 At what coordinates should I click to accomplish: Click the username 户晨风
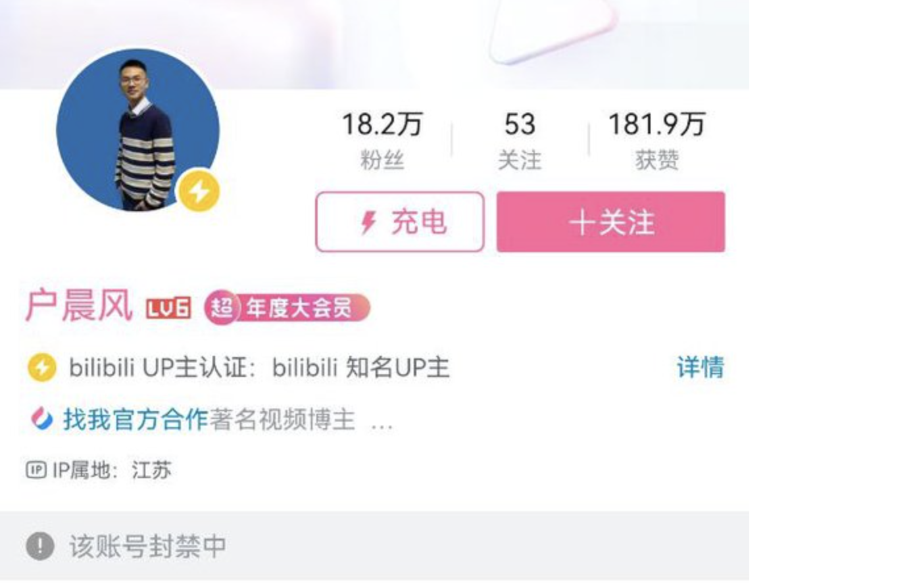[x=79, y=306]
